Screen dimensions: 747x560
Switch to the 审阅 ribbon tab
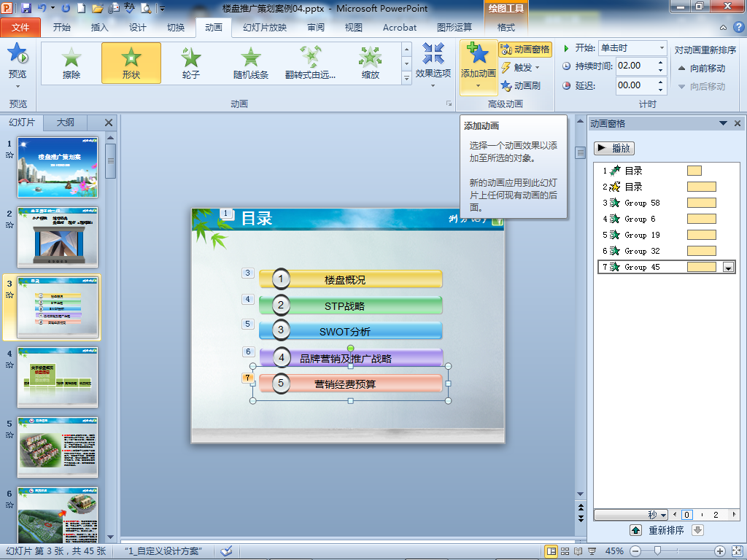click(x=316, y=28)
